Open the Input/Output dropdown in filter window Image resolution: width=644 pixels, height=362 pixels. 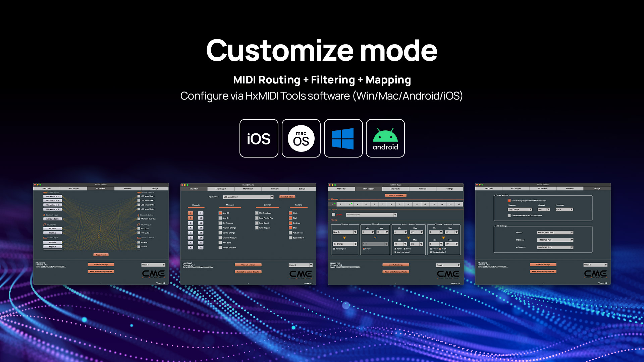click(248, 197)
